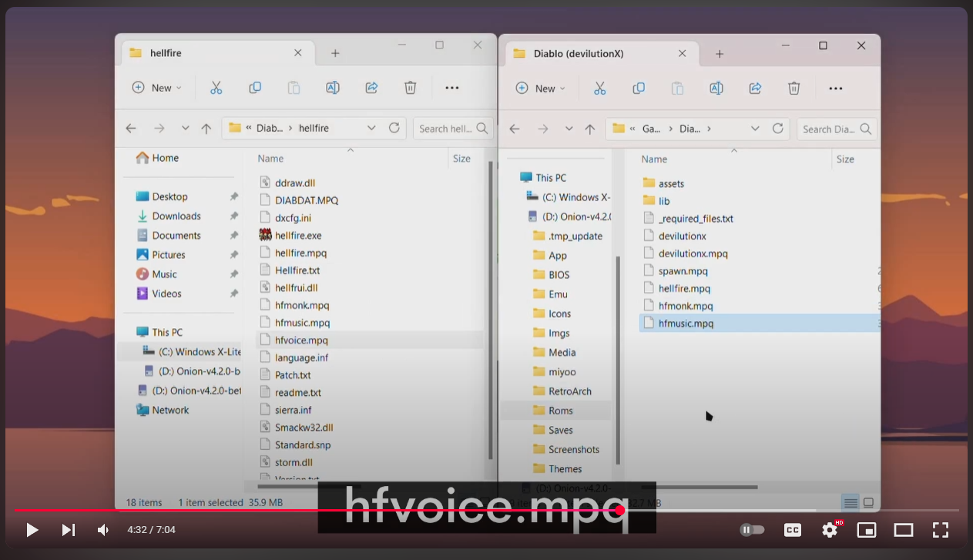Click Delete trash icon in hellfire window

point(411,88)
